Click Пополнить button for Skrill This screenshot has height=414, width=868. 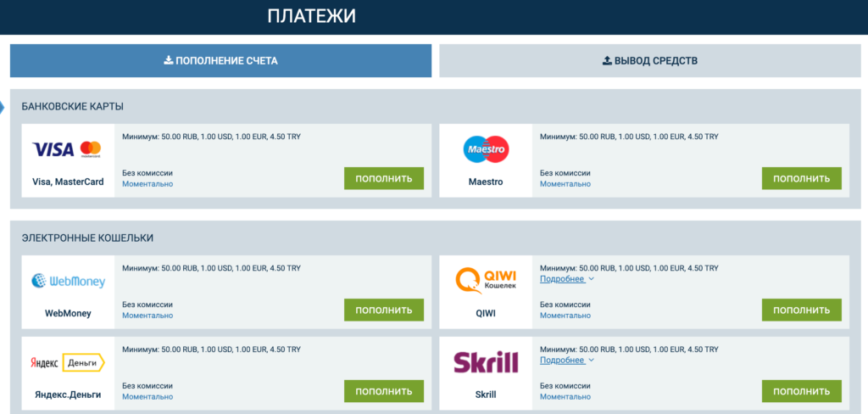click(x=801, y=391)
